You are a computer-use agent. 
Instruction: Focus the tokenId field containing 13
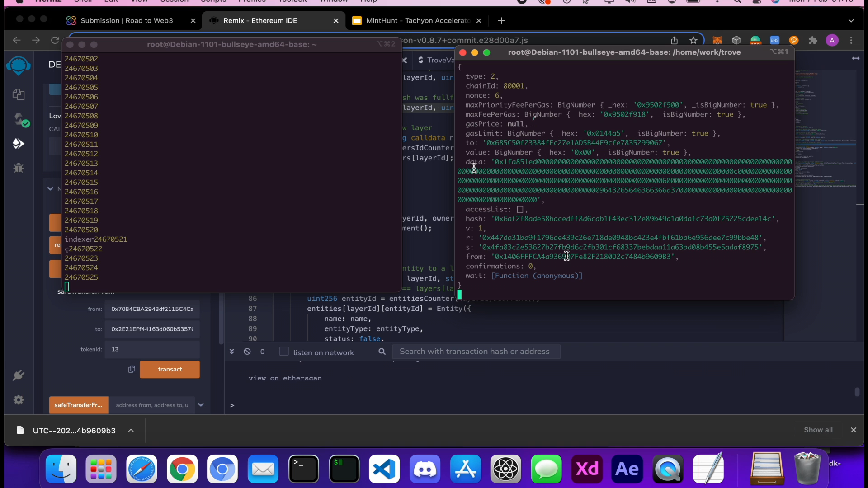152,349
